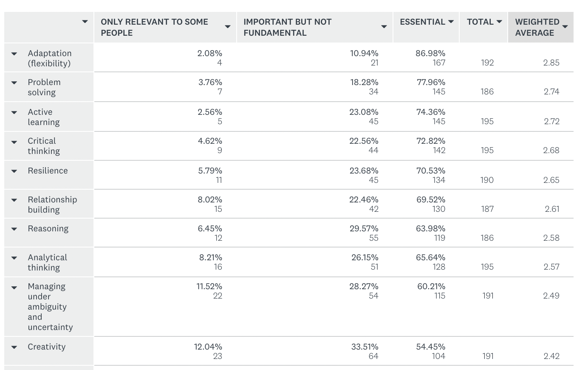Click the Adaptation essential percentage 86.98%

pos(430,54)
